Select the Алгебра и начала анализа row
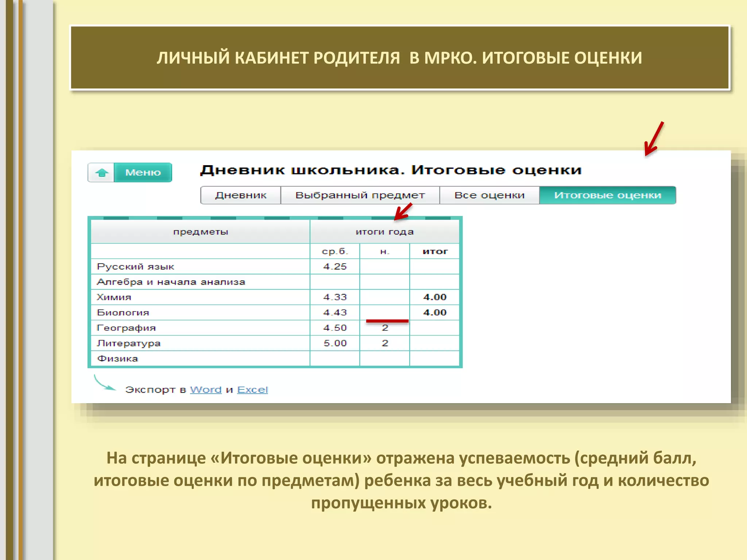 pyautogui.click(x=275, y=282)
